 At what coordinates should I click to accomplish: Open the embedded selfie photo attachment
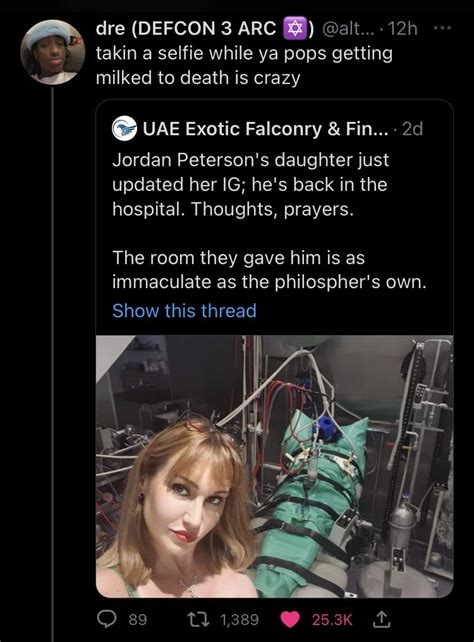point(274,466)
